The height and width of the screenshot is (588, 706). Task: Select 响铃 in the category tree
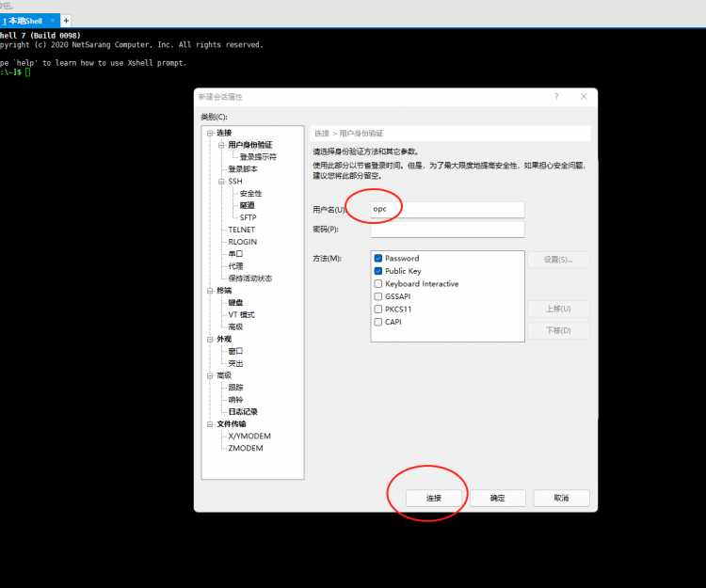click(x=235, y=400)
